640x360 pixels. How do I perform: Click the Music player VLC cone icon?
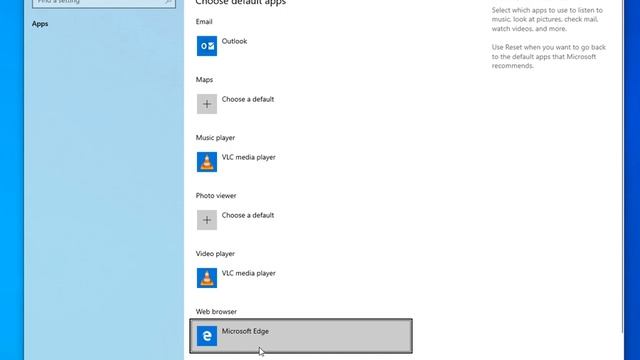click(207, 162)
